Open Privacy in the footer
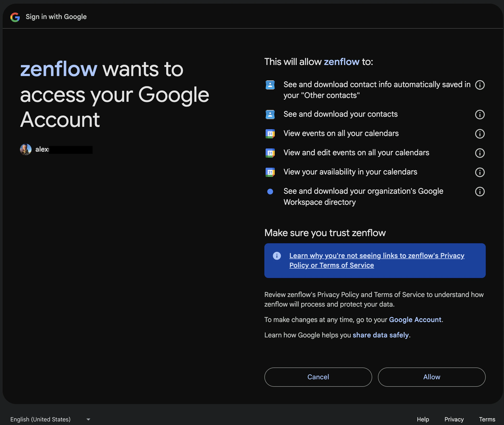 click(x=454, y=419)
